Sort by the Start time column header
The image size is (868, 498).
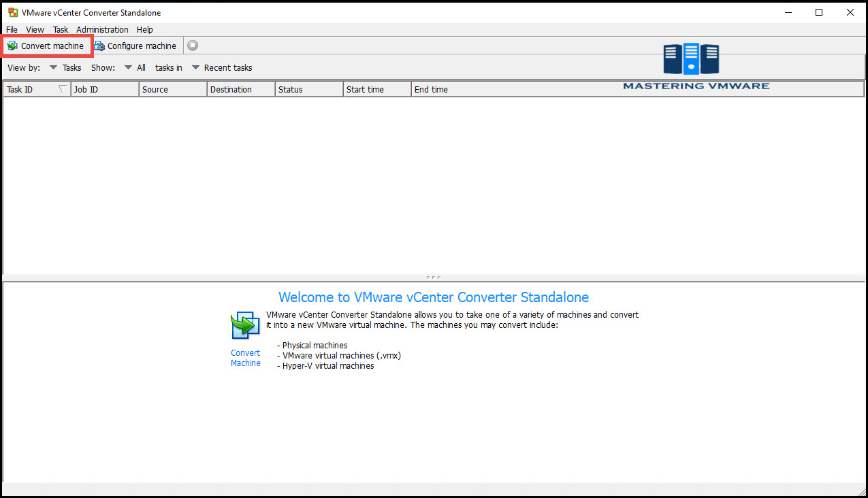click(377, 89)
